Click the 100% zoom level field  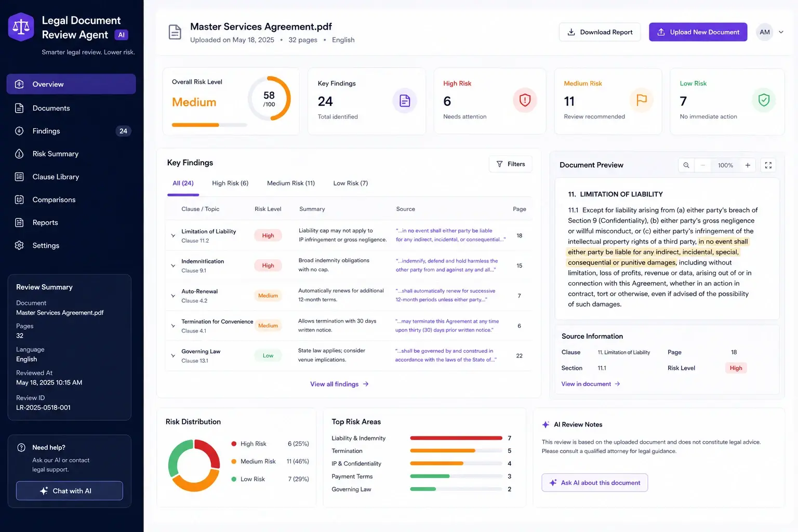725,165
